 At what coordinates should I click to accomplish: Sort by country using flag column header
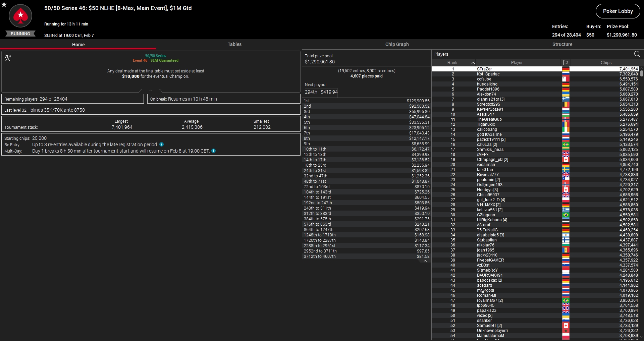click(566, 63)
